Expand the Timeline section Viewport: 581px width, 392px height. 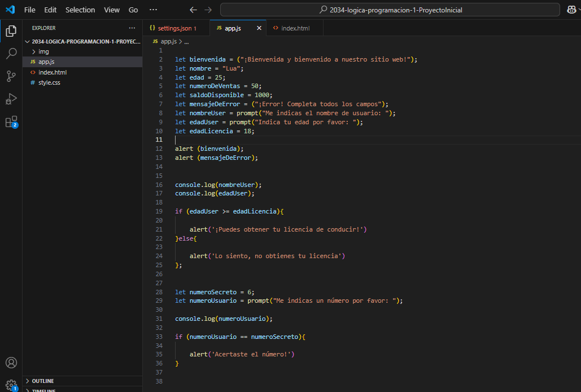(82, 390)
